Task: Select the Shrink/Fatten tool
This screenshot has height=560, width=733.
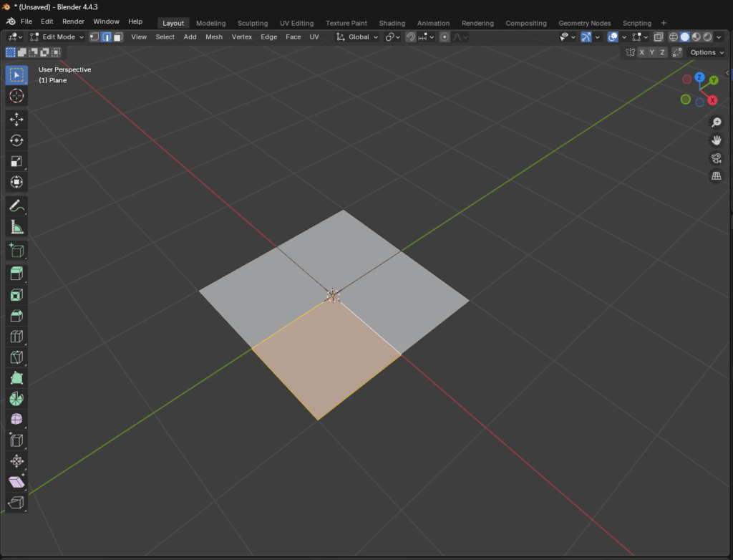Action: (x=16, y=461)
